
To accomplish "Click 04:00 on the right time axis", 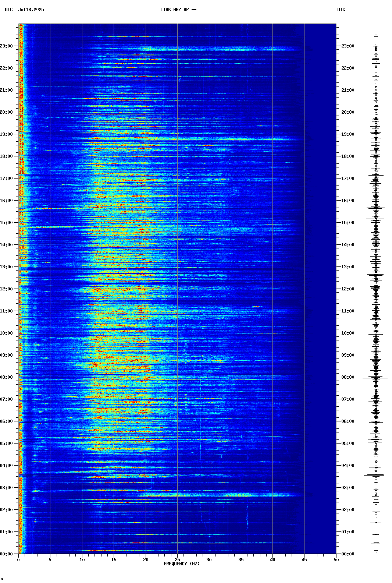I will click(x=348, y=466).
